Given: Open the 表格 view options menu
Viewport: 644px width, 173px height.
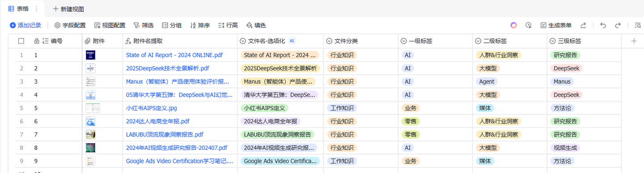Looking at the screenshot, I should click(36, 9).
